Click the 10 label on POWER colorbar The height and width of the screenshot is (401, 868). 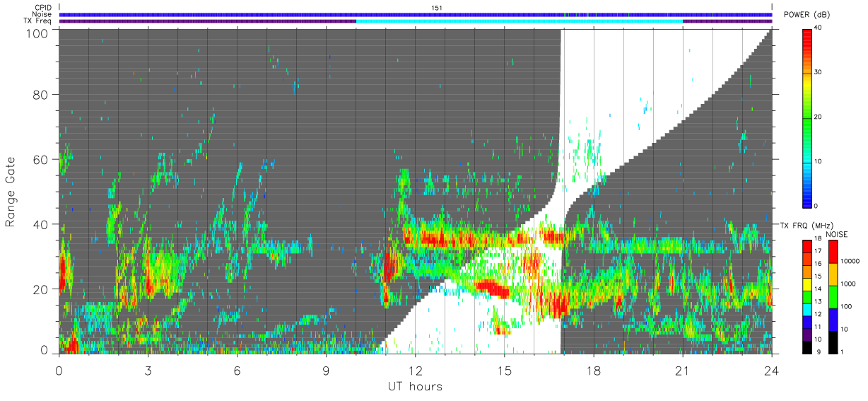pyautogui.click(x=819, y=161)
